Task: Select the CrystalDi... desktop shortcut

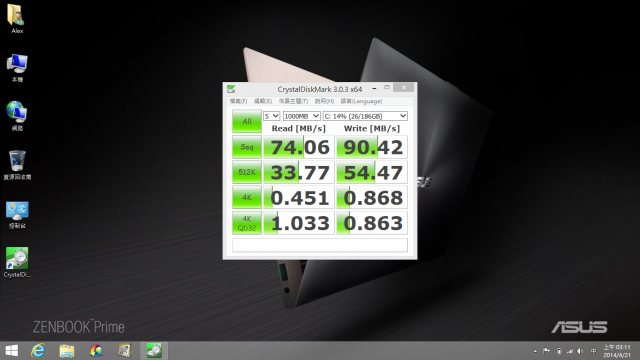Action: (17, 262)
